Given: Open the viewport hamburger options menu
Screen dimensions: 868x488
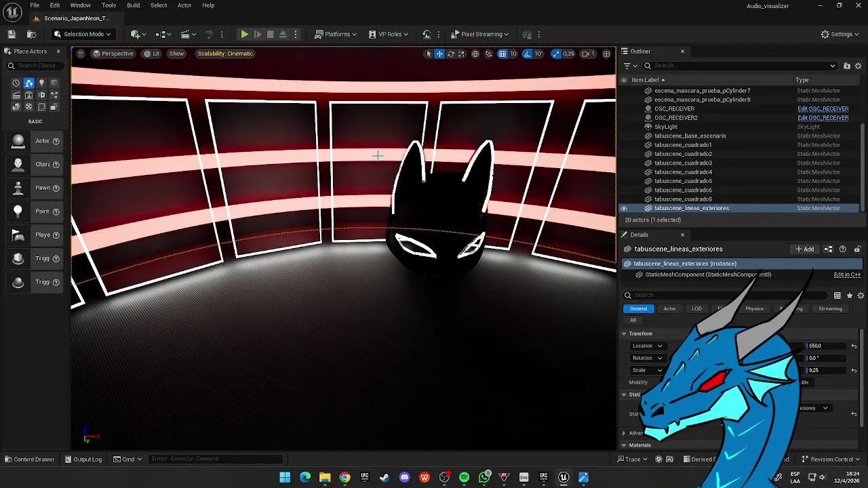Looking at the screenshot, I should tap(80, 54).
